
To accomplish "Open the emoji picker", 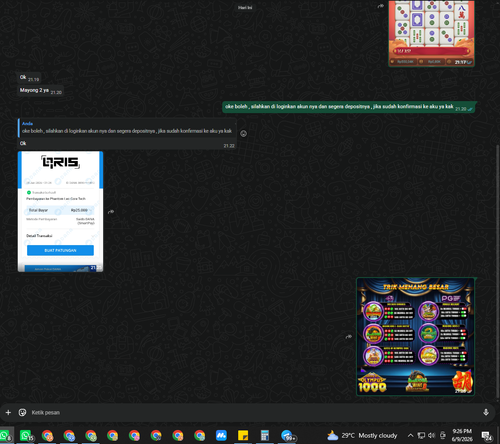I will [22, 413].
